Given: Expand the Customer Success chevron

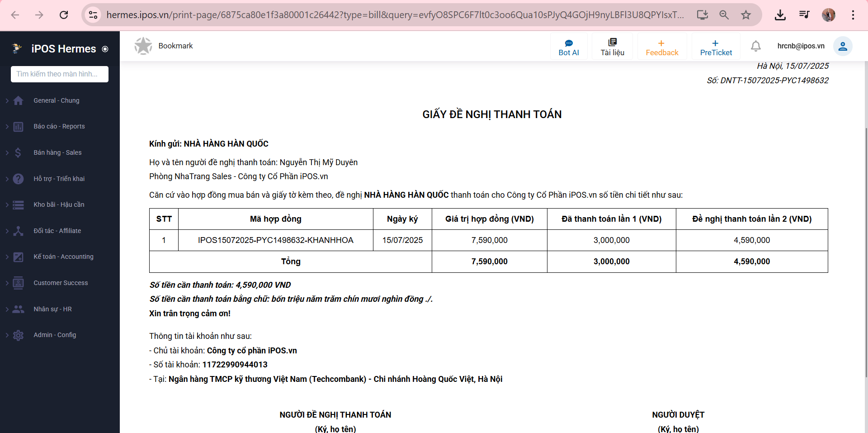Looking at the screenshot, I should 7,283.
